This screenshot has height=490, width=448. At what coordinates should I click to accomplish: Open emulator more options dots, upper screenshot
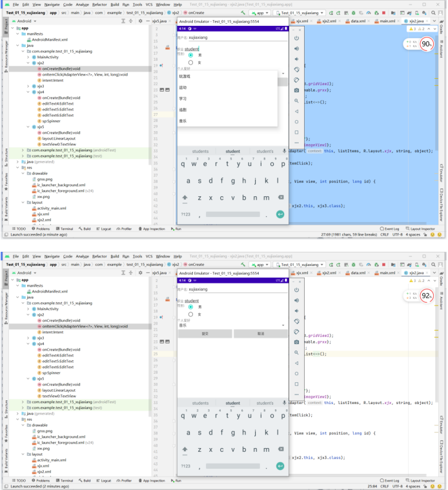click(x=296, y=143)
